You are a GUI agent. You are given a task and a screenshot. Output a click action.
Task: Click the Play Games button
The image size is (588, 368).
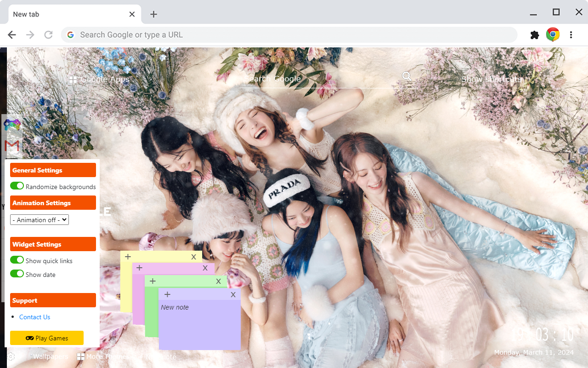point(47,338)
